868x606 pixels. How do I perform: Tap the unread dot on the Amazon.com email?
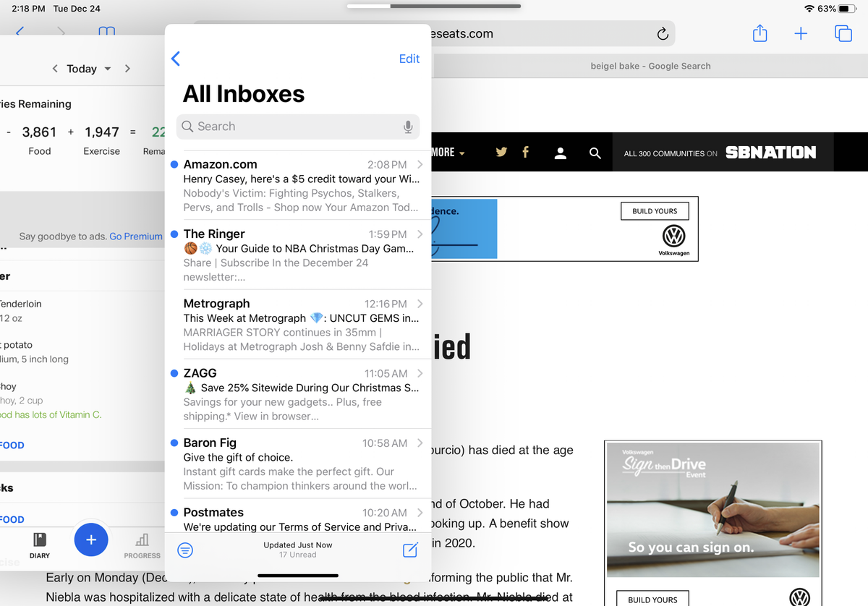[174, 164]
